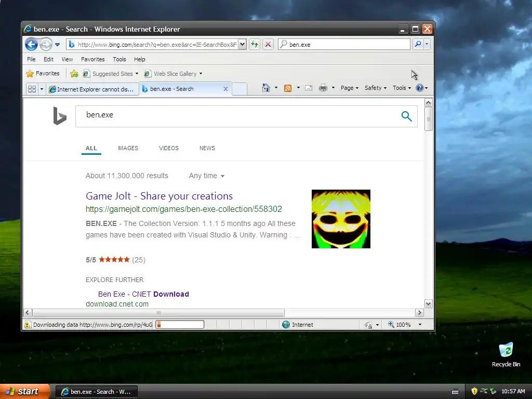Open the File menu
Image resolution: width=532 pixels, height=399 pixels.
point(31,59)
